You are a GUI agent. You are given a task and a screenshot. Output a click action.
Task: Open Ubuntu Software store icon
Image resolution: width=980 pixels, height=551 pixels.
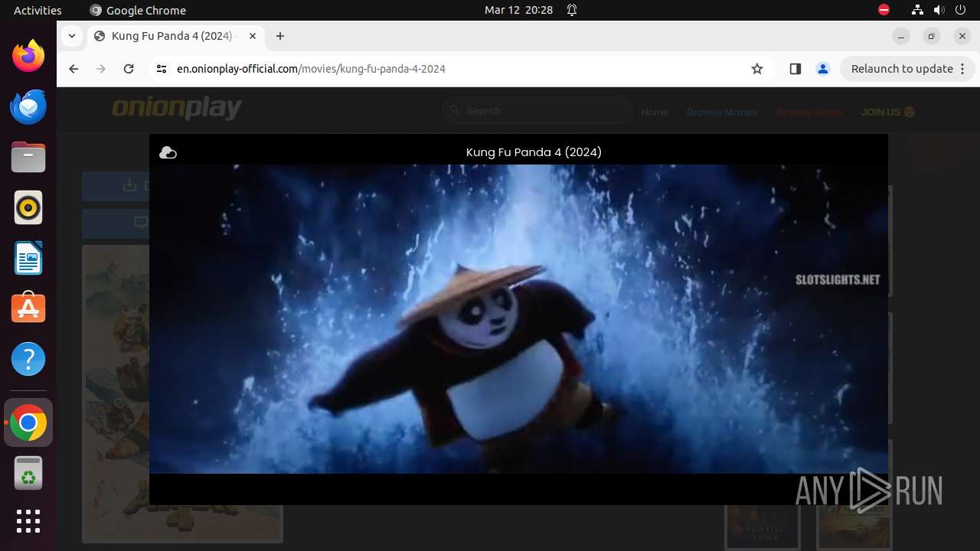[x=28, y=308]
